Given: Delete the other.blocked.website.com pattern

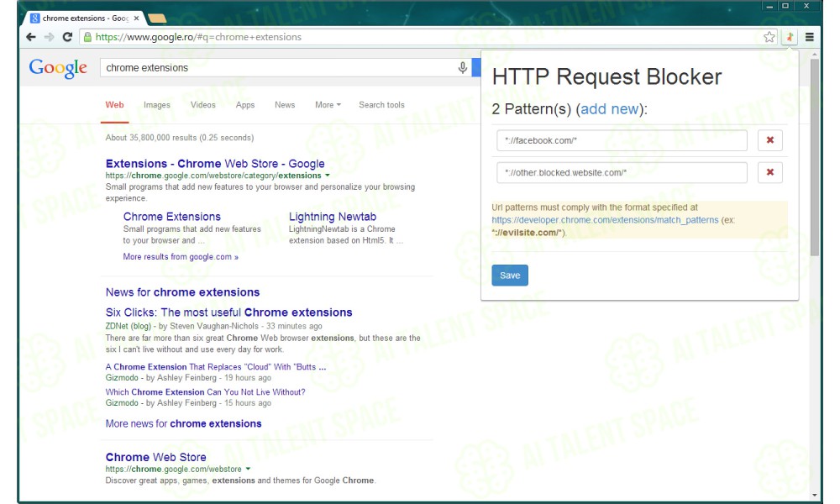Looking at the screenshot, I should tap(769, 172).
